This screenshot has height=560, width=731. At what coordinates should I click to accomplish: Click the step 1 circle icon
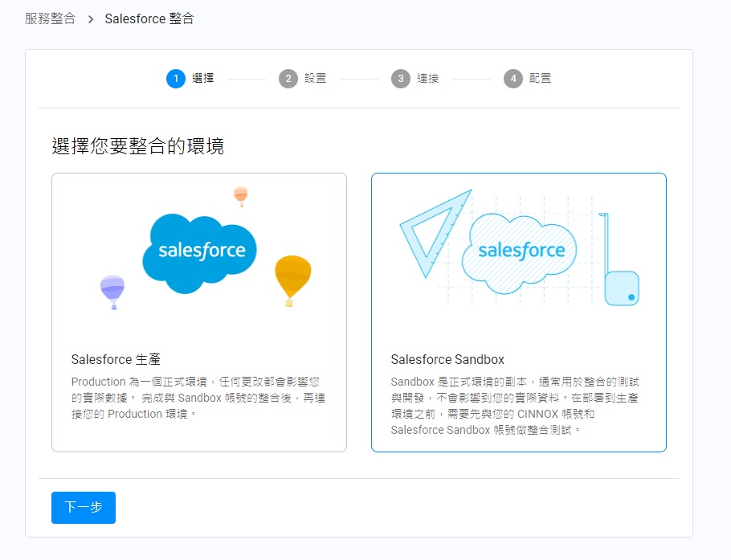176,78
